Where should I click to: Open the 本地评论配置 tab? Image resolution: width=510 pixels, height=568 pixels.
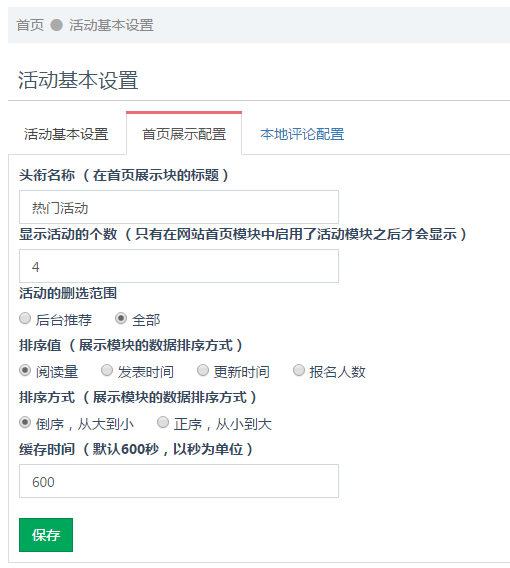click(302, 134)
